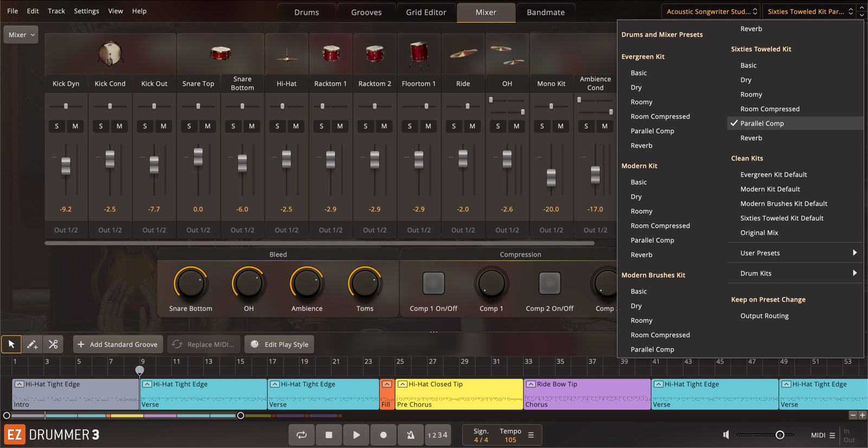Zoom out timeline with minus button
The height and width of the screenshot is (448, 868).
[x=853, y=415]
